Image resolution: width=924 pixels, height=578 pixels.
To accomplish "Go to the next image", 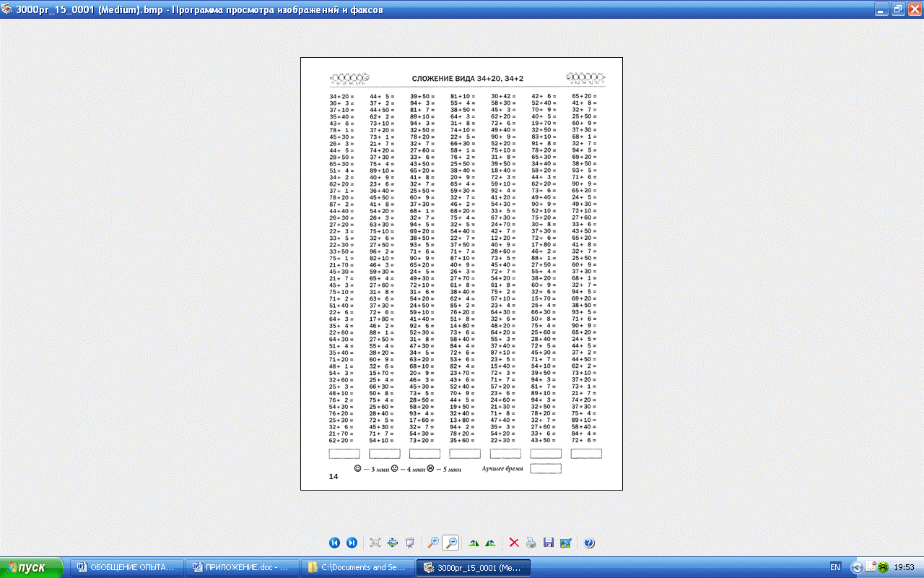I will pyautogui.click(x=352, y=543).
